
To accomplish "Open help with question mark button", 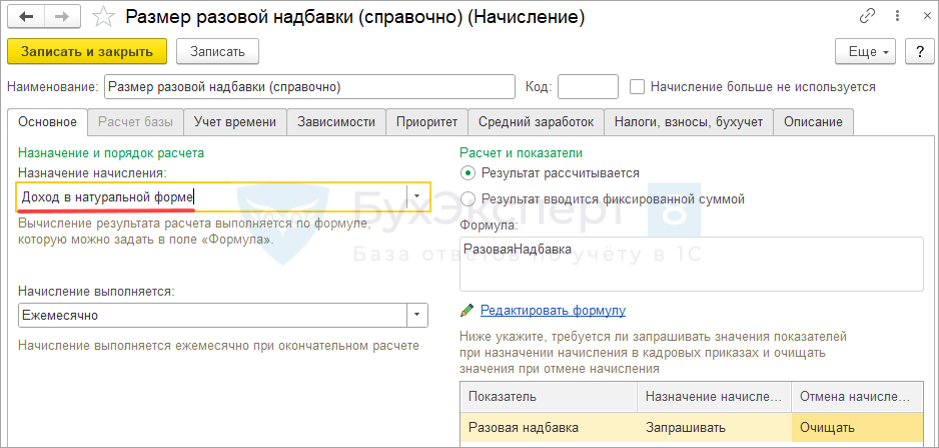I will [x=918, y=51].
